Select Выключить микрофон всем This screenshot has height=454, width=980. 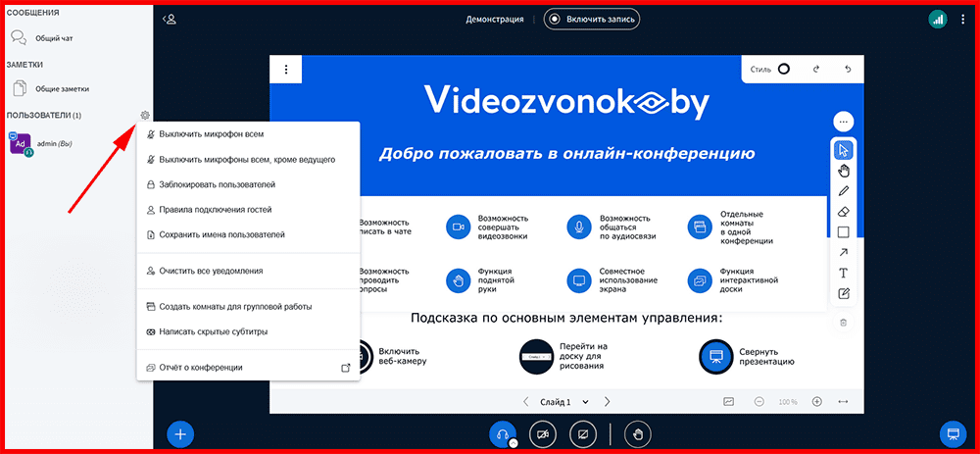pyautogui.click(x=248, y=133)
